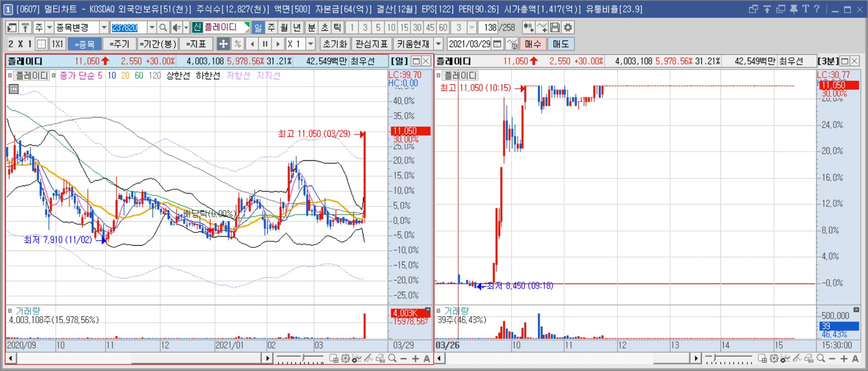Viewport: 868px width, 371px height.
Task: Toggle the crosshair cursor icon
Action: (223, 44)
